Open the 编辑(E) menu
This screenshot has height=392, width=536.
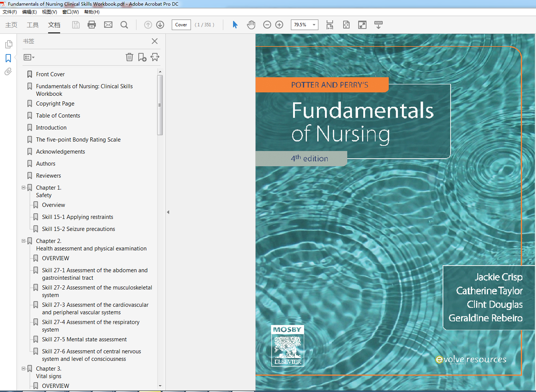point(29,12)
